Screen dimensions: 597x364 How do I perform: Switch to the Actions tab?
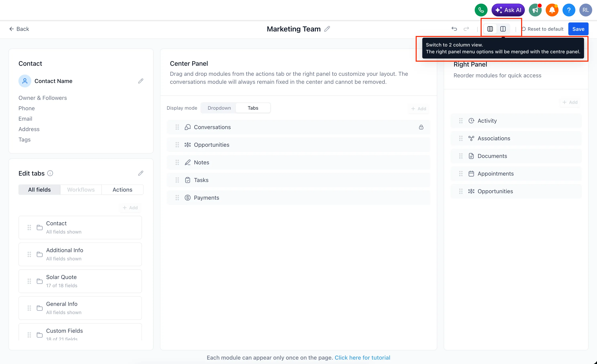123,189
